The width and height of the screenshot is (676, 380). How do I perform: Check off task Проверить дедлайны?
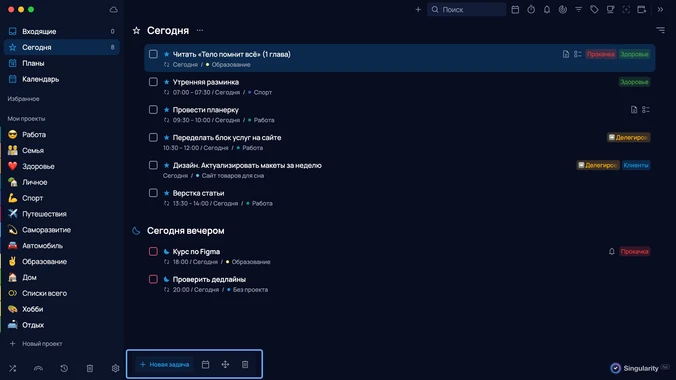pos(153,279)
